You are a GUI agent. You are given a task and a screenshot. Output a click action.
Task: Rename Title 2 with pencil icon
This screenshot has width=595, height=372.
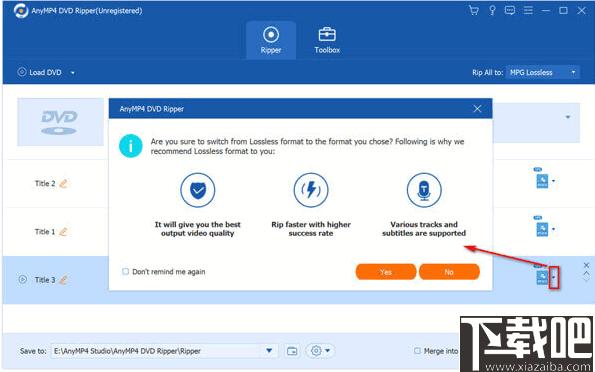[63, 183]
